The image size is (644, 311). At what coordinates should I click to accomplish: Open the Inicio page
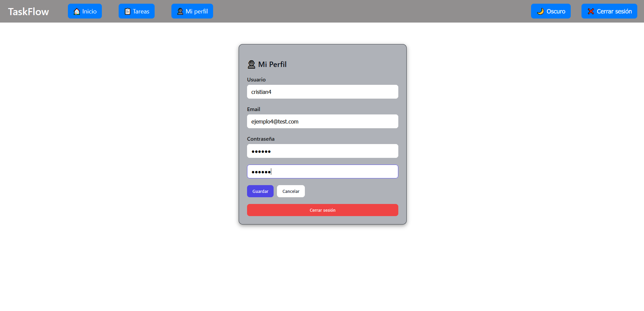[85, 11]
